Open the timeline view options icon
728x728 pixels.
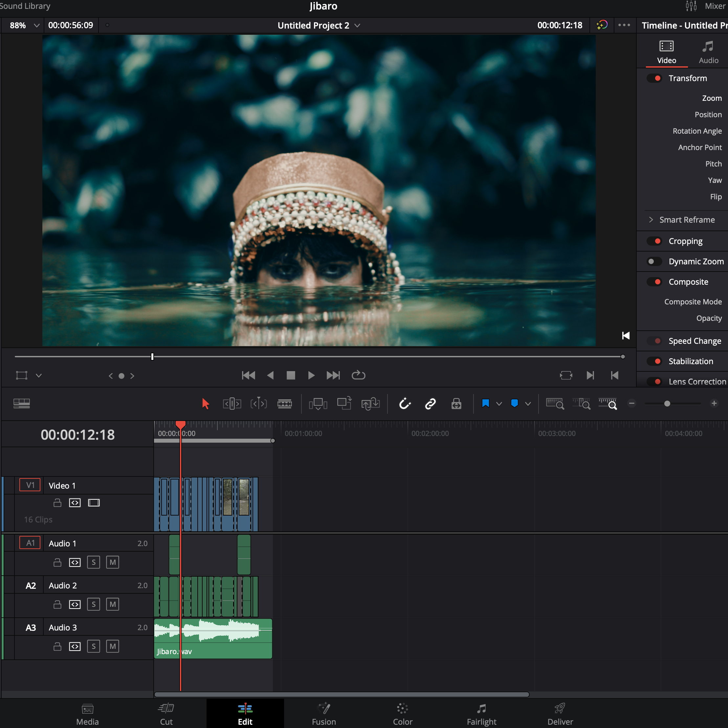(x=21, y=404)
